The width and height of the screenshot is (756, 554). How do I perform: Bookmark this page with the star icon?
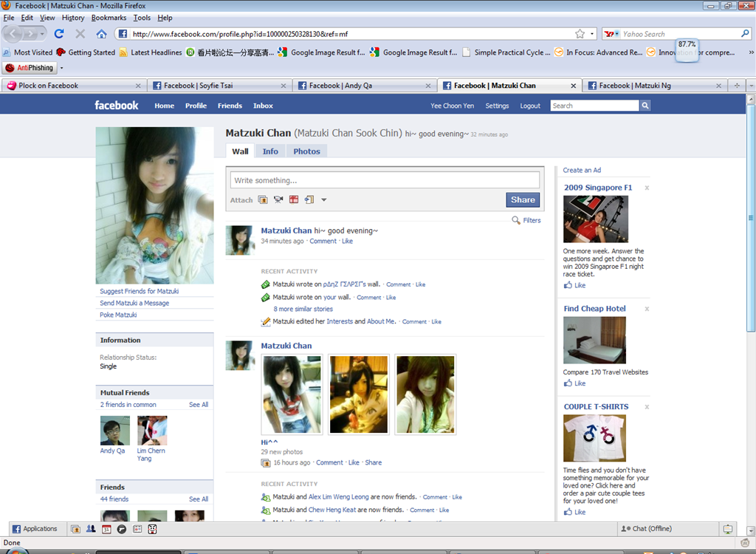580,34
